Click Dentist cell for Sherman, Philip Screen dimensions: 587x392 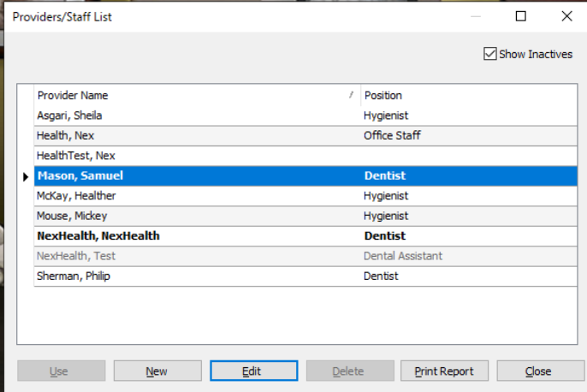tap(469, 276)
